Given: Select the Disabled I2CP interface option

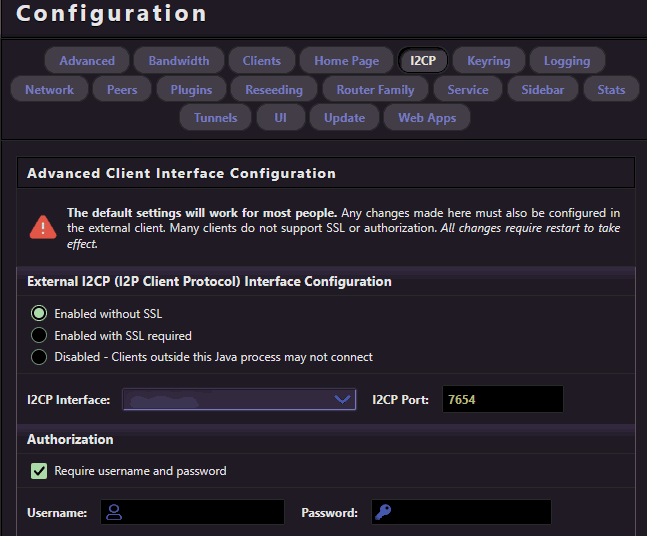Looking at the screenshot, I should (x=39, y=357).
